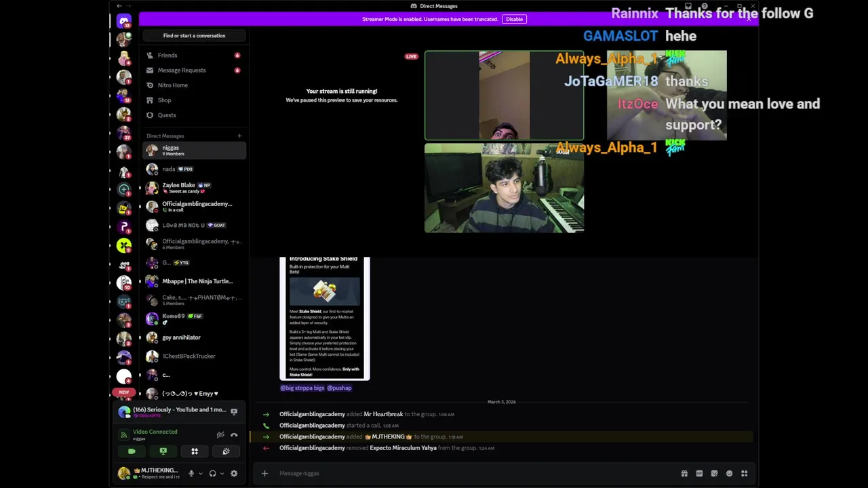The width and height of the screenshot is (868, 488).
Task: Disable Streamer Mode from banner
Action: point(514,19)
